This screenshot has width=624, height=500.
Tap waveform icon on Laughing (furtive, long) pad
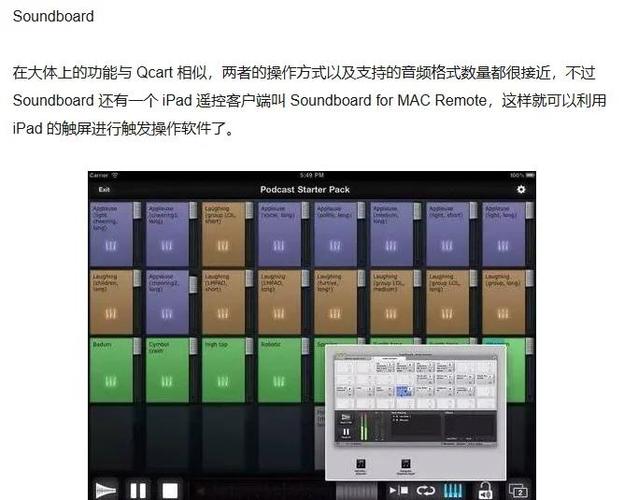point(335,314)
